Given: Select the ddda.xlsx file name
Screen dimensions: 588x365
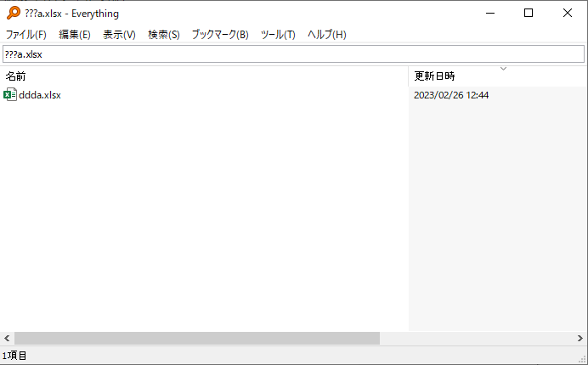Looking at the screenshot, I should (x=40, y=95).
